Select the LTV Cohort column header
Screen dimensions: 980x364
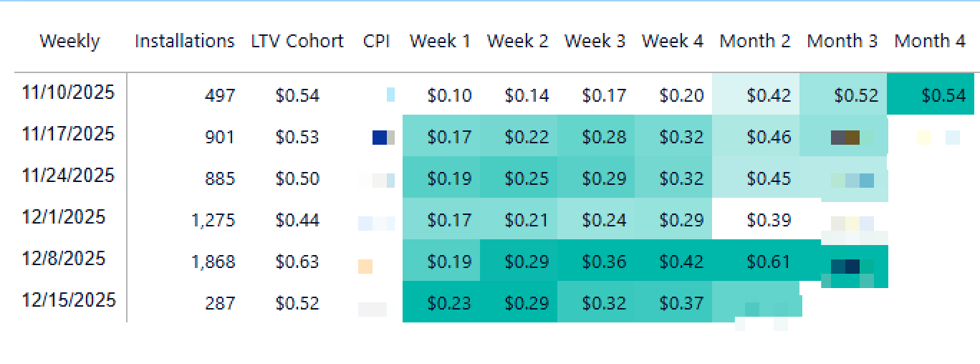point(297,42)
